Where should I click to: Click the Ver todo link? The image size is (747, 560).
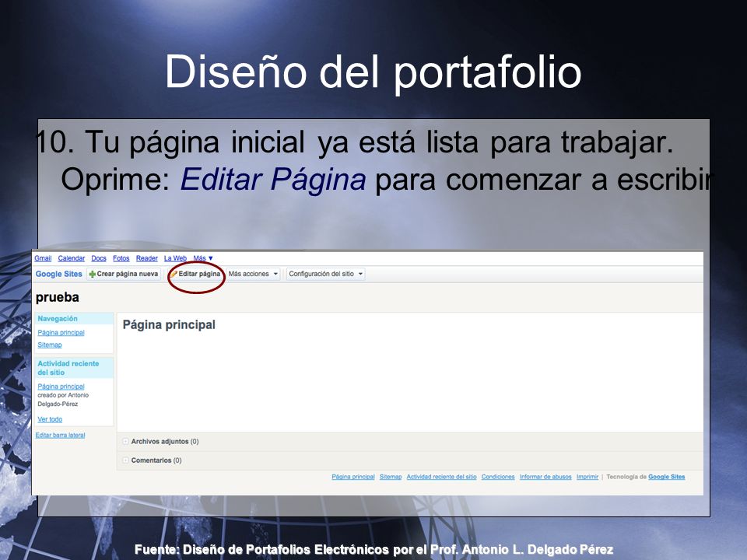point(50,419)
